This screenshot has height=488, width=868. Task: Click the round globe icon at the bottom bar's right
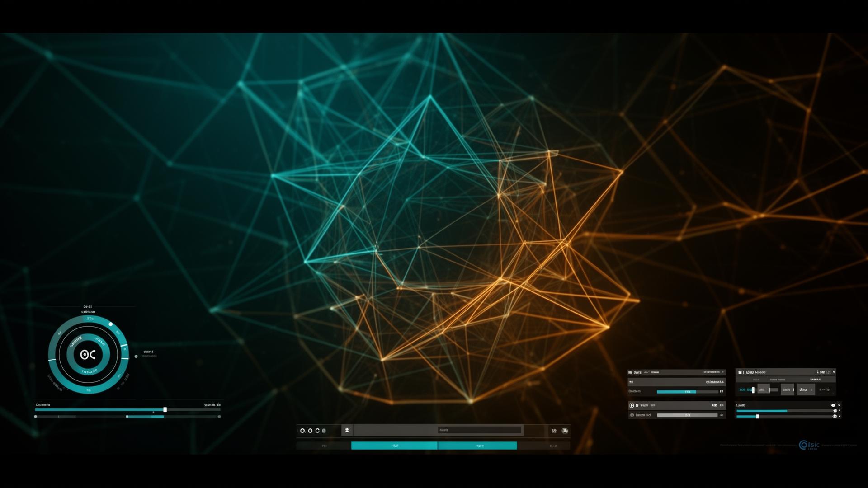[x=565, y=431]
